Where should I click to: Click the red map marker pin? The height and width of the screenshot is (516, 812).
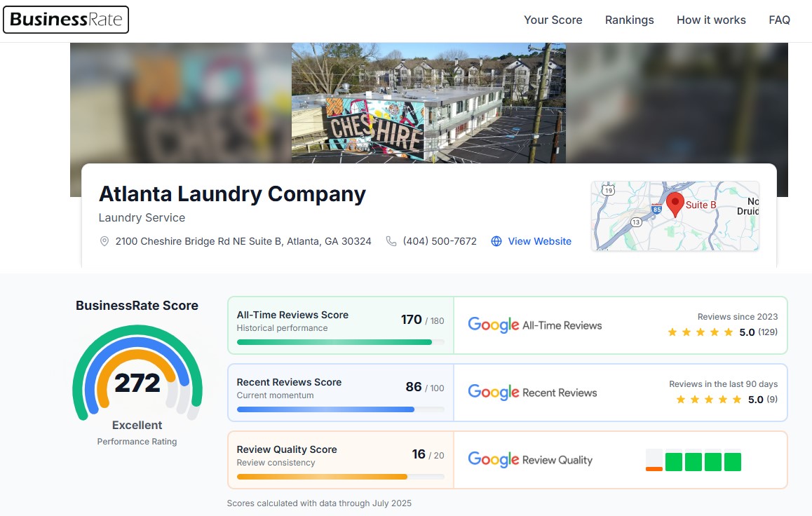[x=675, y=204]
